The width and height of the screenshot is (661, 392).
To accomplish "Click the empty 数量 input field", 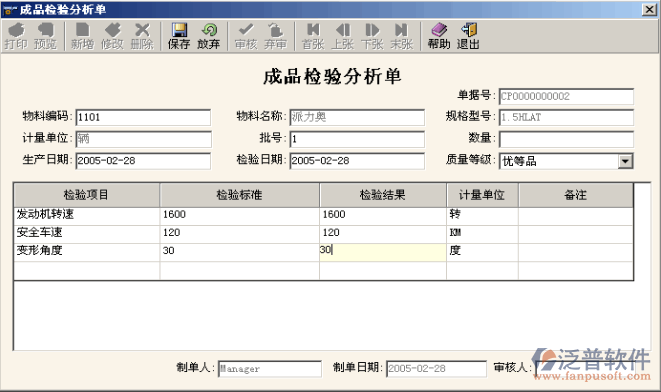I will (566, 139).
